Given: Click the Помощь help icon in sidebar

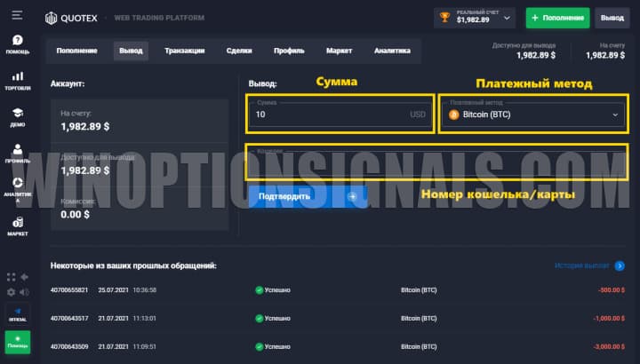Looking at the screenshot, I should (18, 44).
